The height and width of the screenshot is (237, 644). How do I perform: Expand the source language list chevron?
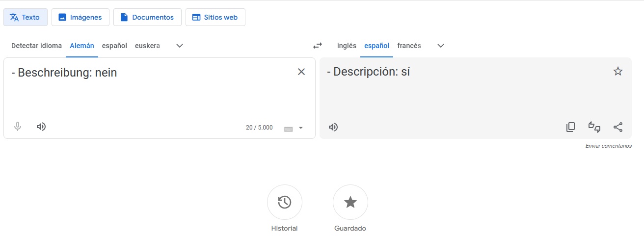[x=180, y=46]
